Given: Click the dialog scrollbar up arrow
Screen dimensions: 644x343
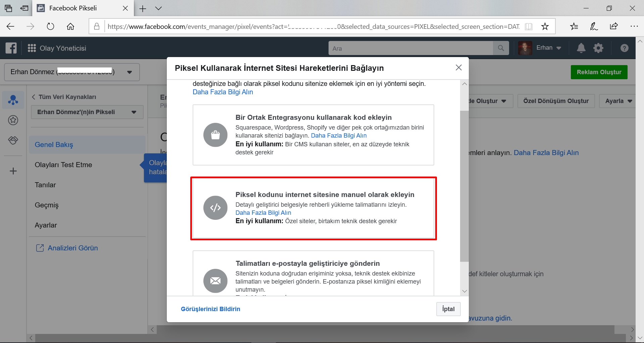Looking at the screenshot, I should 464,84.
